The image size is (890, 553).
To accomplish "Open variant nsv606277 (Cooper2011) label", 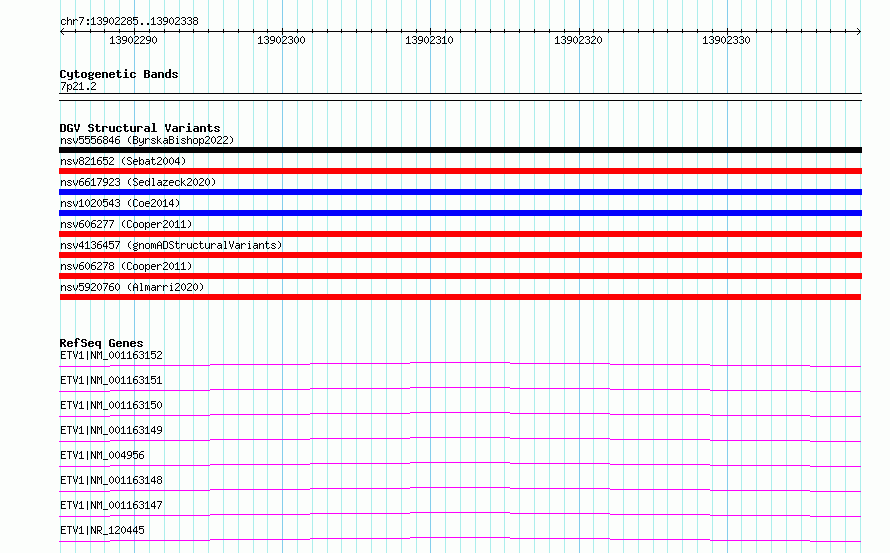I will [x=126, y=224].
